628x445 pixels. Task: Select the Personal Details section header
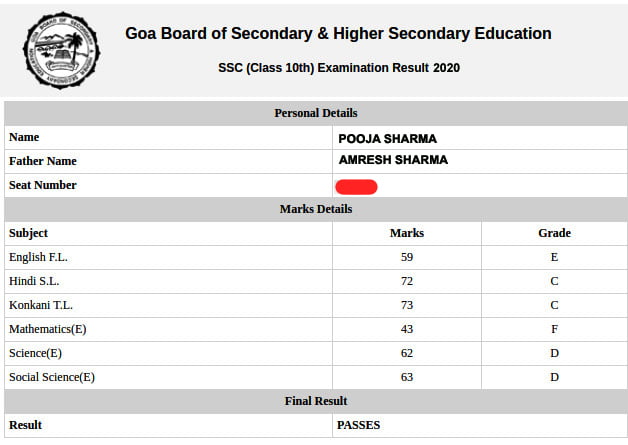[315, 113]
